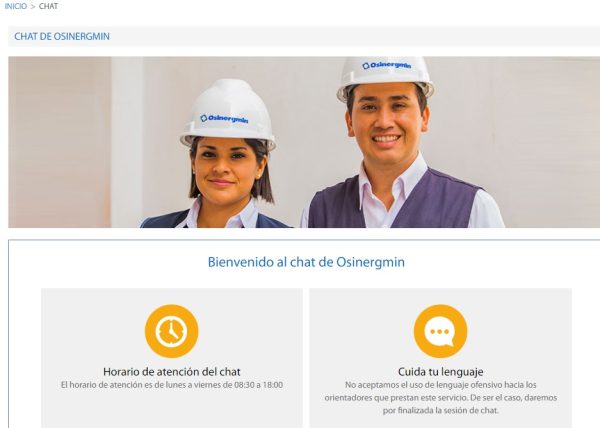Click the man's white hard hat

pyautogui.click(x=385, y=75)
